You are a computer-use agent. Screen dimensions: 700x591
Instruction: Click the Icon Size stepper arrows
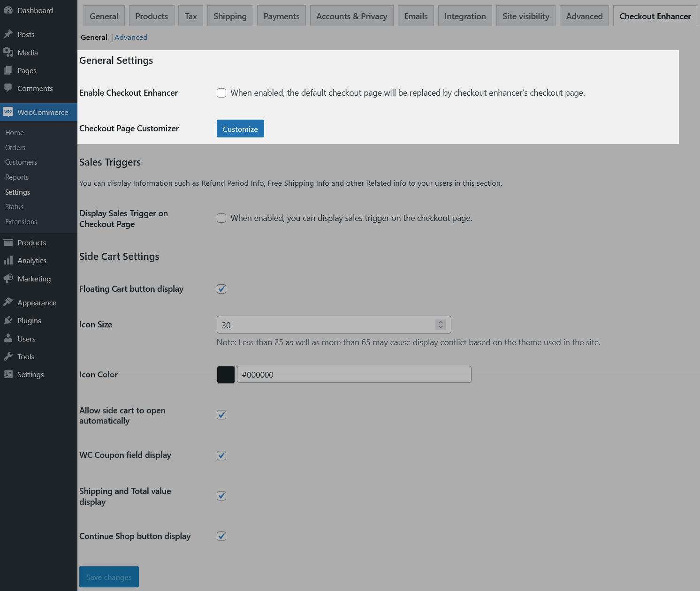point(440,324)
